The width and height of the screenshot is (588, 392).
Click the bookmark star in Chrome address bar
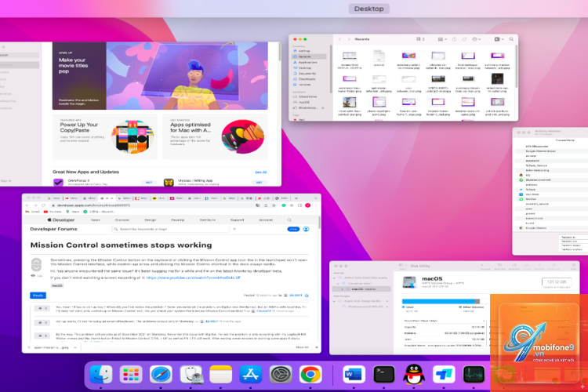(x=274, y=205)
